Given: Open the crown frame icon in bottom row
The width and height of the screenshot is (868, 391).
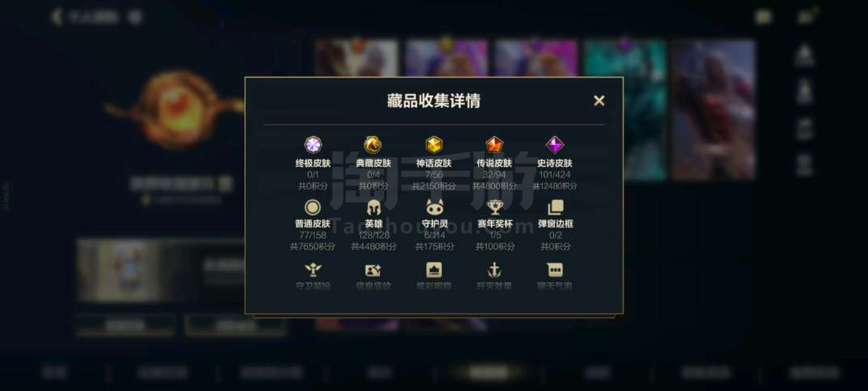Looking at the screenshot, I should [434, 270].
